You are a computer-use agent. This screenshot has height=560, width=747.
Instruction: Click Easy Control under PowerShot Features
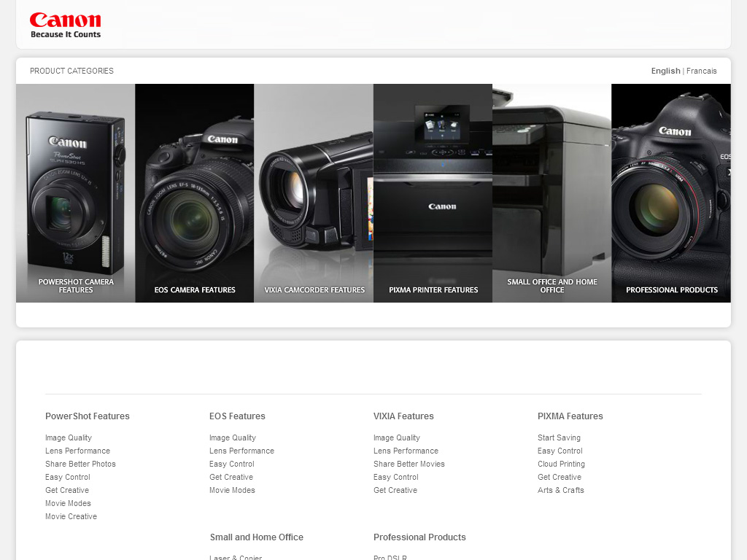click(x=68, y=477)
